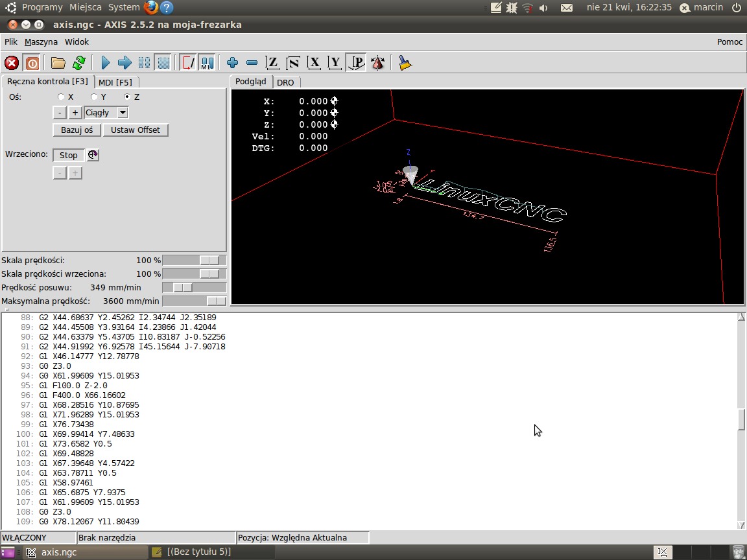Open the MDI [F5] tab
The width and height of the screenshot is (747, 560).
click(115, 82)
